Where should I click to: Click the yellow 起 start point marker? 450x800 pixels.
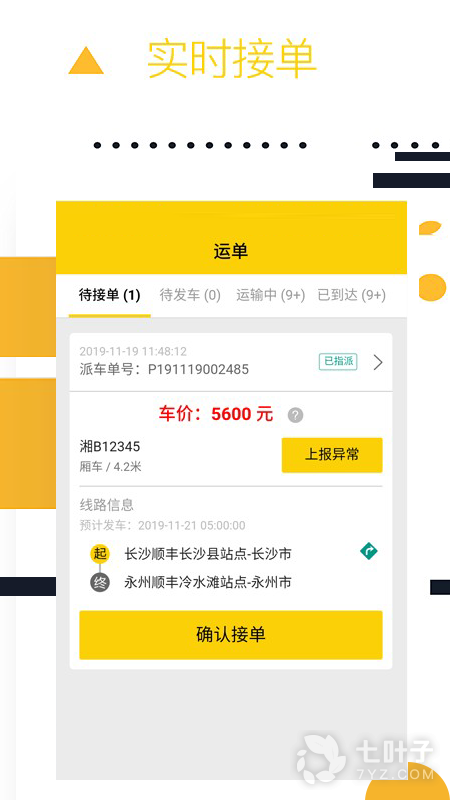click(100, 554)
